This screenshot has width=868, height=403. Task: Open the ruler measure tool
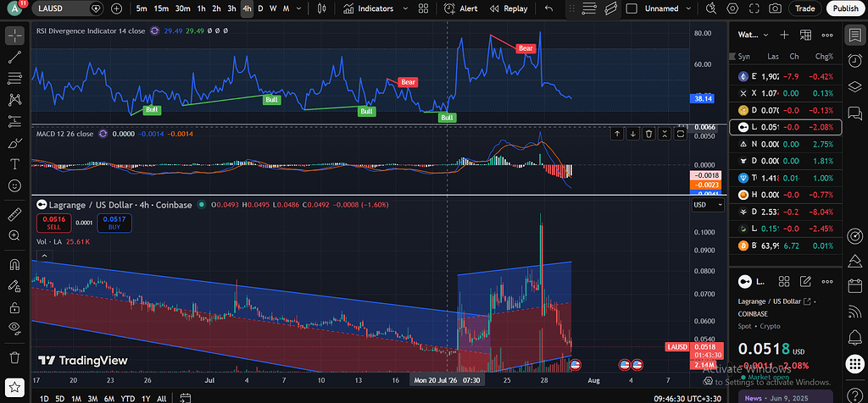coord(15,214)
